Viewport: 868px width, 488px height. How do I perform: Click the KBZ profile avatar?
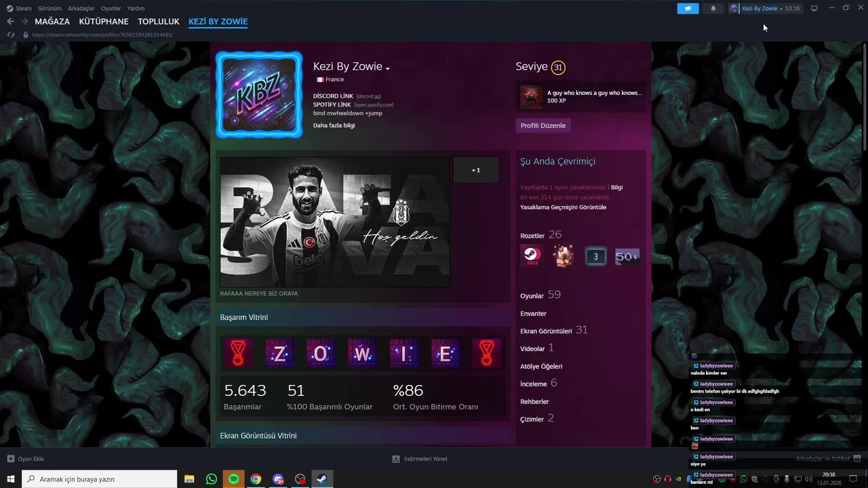click(x=259, y=94)
